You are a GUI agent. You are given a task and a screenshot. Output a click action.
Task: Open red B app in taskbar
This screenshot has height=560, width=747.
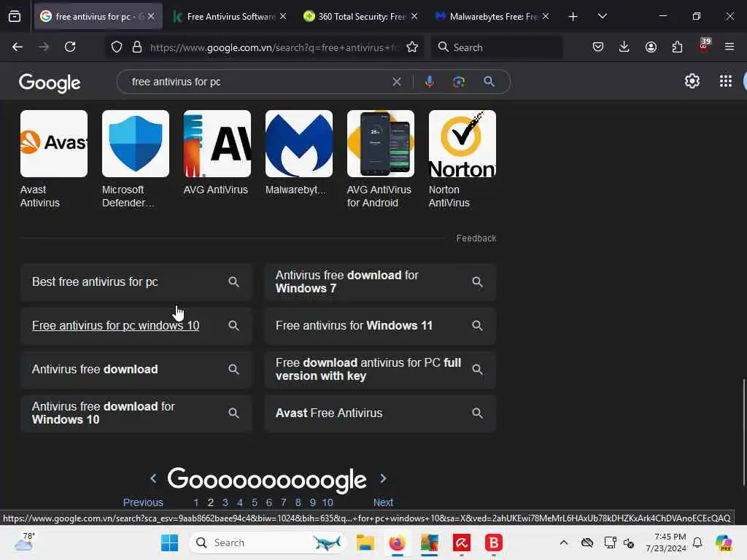click(x=494, y=542)
